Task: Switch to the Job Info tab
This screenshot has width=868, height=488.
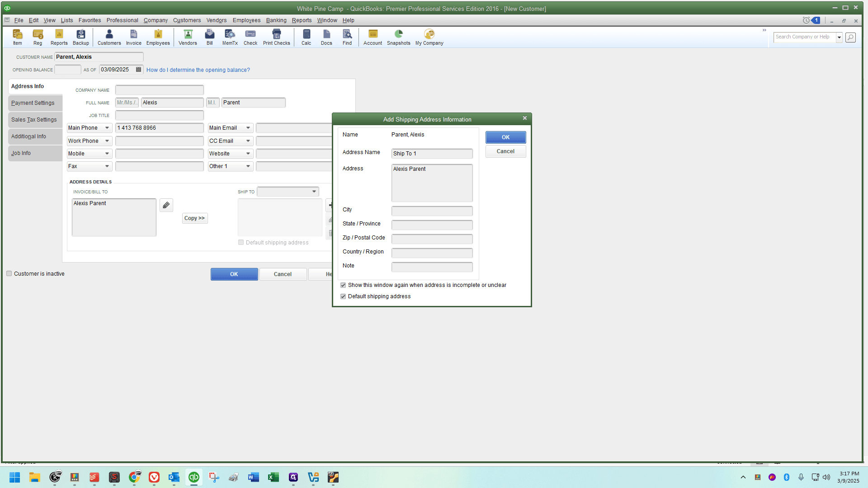Action: 35,153
